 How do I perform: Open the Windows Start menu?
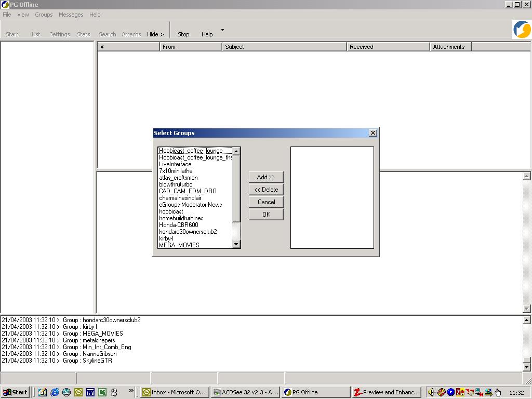15,392
